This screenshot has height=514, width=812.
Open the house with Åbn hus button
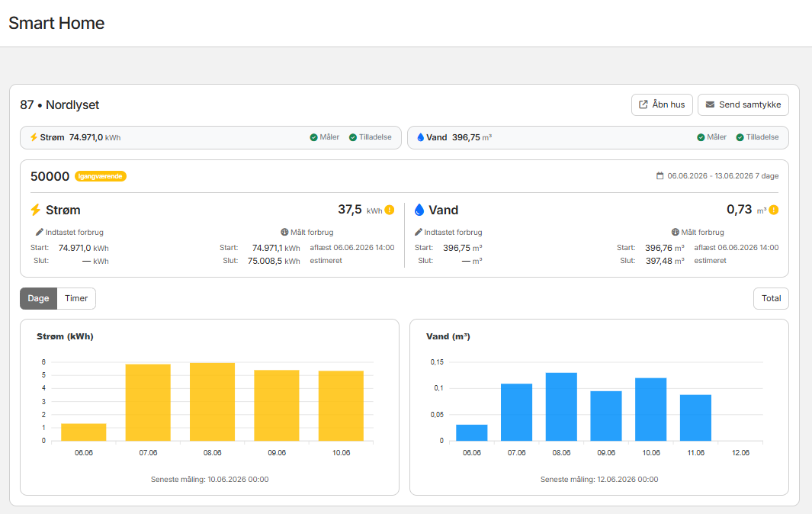click(662, 104)
